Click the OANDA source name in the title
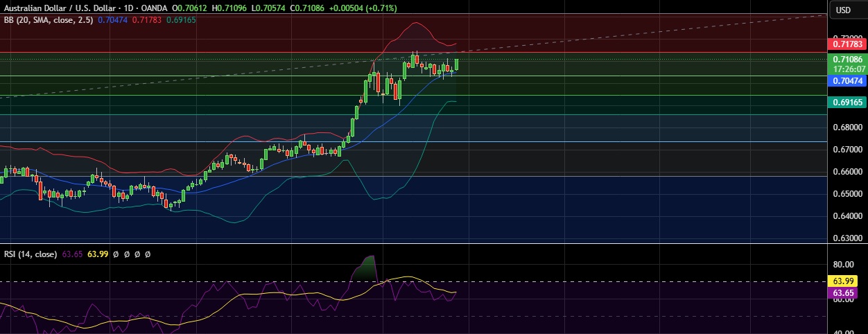 154,8
